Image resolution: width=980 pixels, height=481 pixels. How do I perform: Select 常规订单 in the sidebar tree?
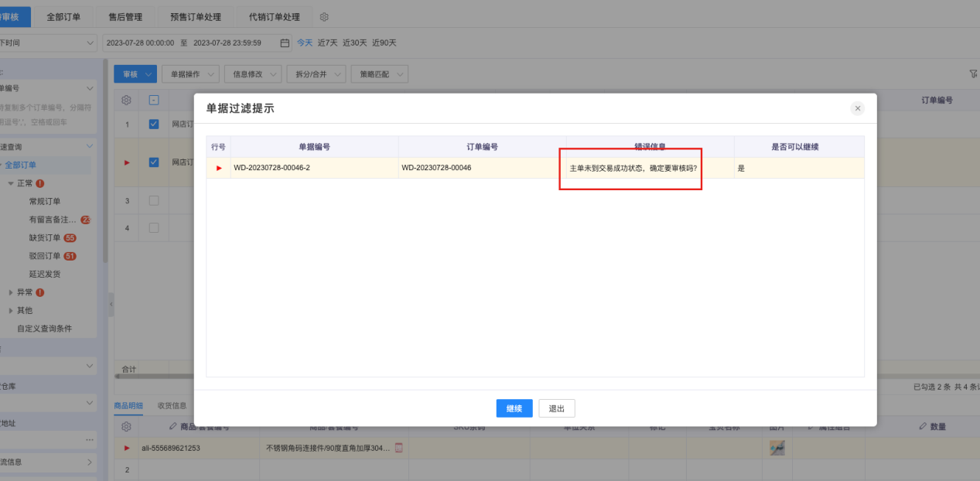(45, 201)
